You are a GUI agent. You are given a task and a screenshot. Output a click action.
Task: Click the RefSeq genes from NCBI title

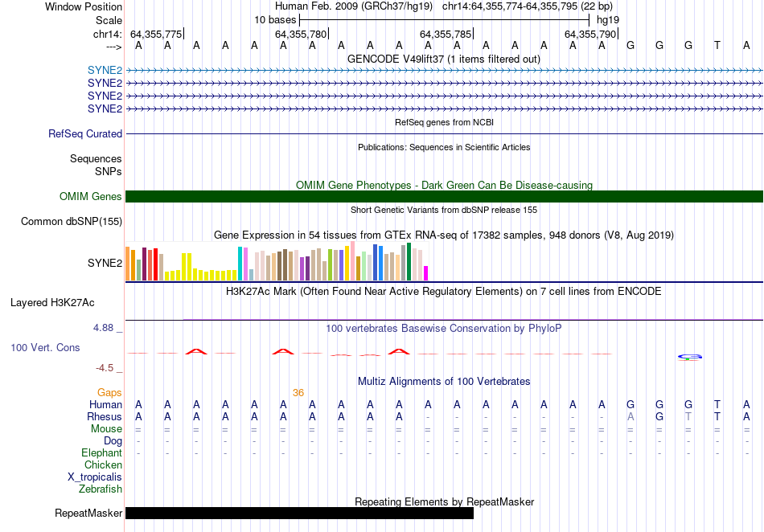(x=444, y=122)
